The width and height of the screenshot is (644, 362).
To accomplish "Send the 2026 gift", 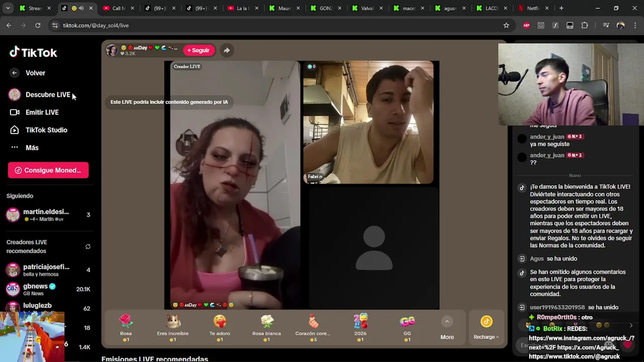I will pos(360,328).
